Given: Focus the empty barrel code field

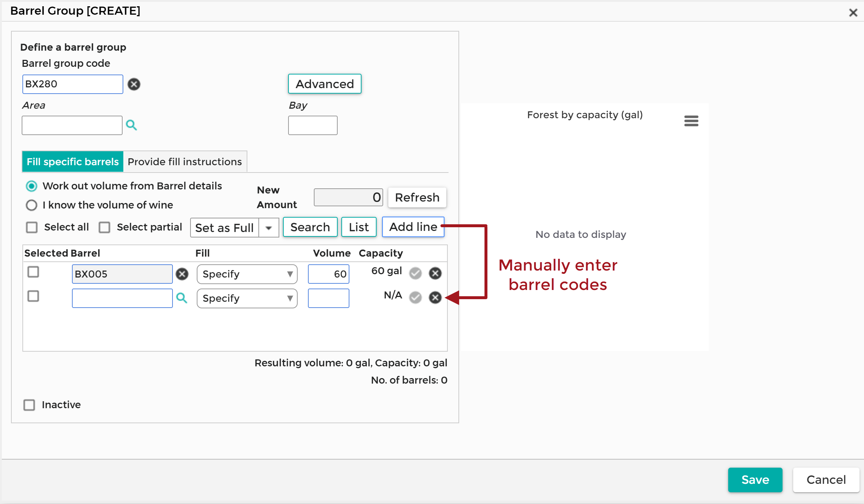Looking at the screenshot, I should [122, 298].
